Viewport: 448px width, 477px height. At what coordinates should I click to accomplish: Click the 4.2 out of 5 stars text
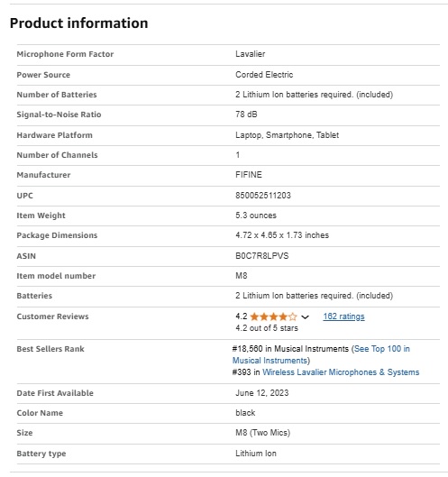(x=267, y=328)
